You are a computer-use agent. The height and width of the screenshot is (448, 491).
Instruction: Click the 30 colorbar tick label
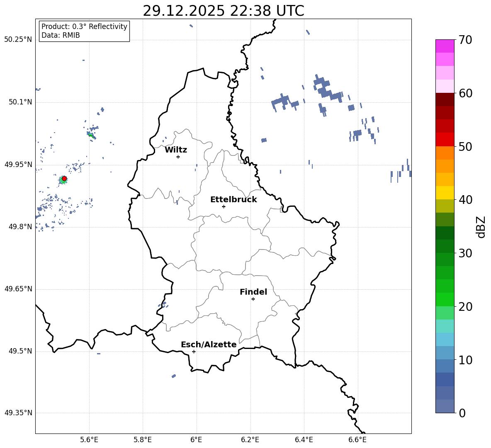tap(465, 253)
